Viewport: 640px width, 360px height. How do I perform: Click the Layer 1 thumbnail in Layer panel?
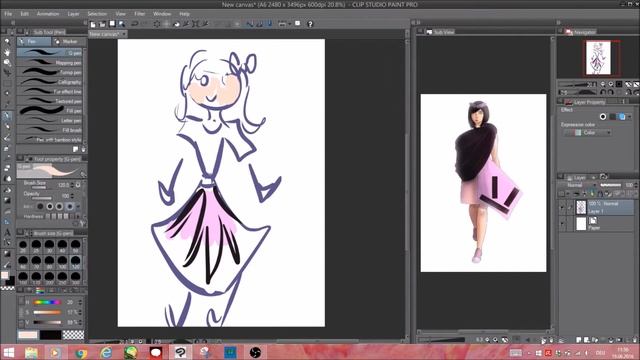click(x=581, y=207)
